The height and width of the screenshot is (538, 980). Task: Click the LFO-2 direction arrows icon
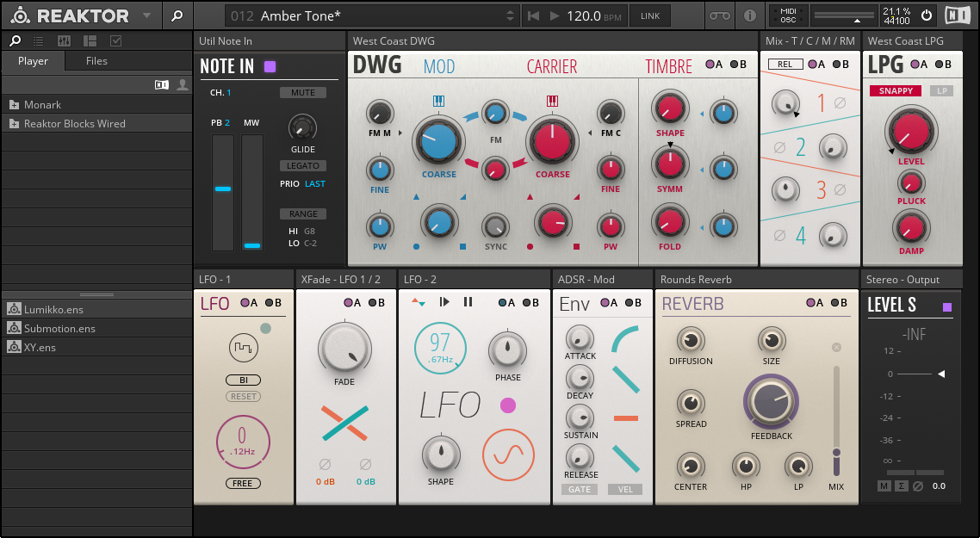coord(419,302)
